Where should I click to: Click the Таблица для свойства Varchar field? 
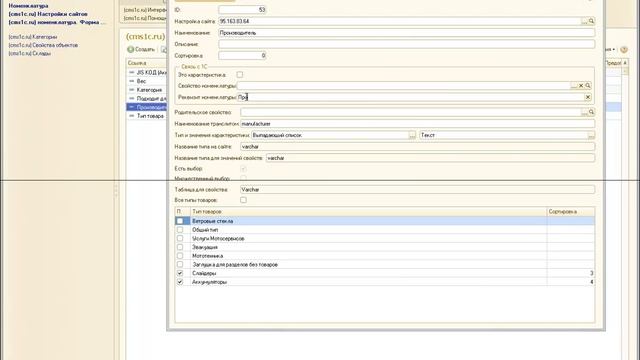click(417, 190)
